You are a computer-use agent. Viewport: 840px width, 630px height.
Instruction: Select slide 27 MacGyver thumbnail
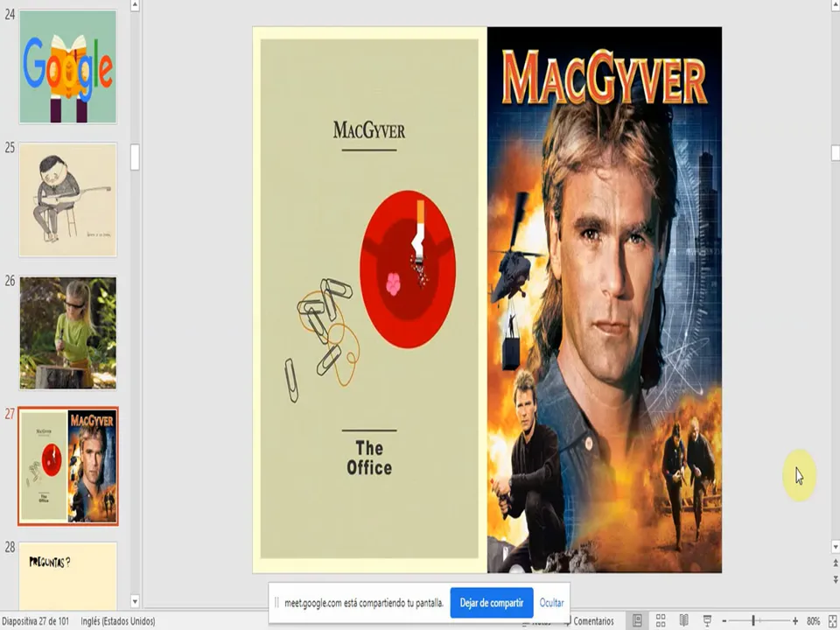(68, 466)
